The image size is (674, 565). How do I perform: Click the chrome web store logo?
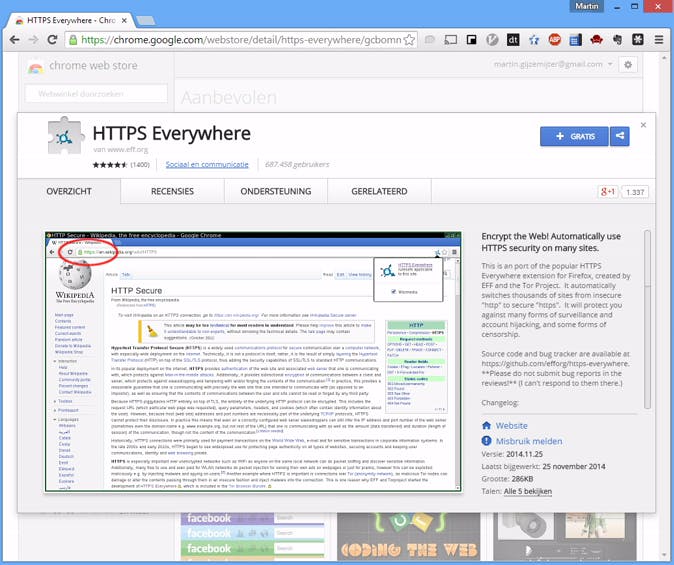tap(83, 66)
